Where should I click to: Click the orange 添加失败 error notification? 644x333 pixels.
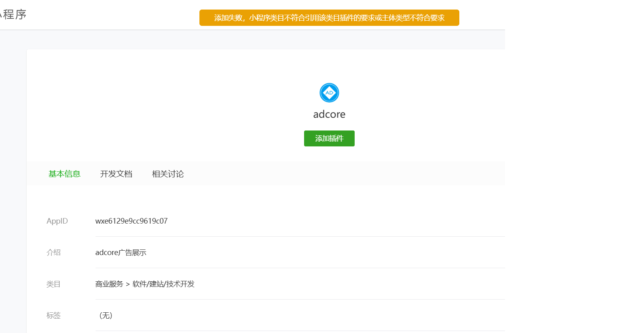click(329, 18)
